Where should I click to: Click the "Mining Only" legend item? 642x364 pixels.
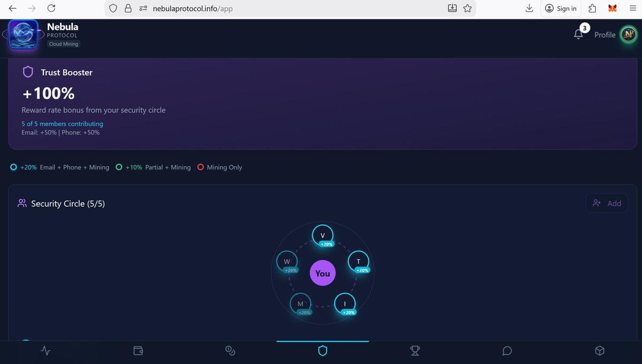(219, 167)
